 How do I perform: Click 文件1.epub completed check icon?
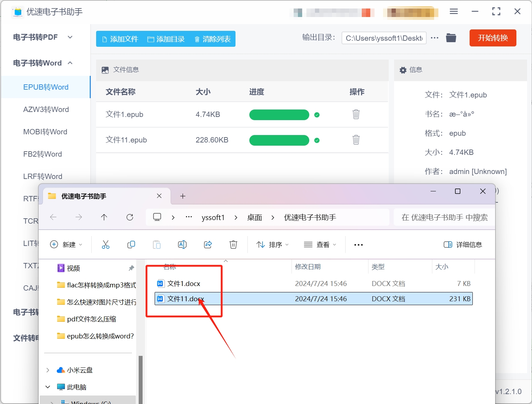(x=317, y=115)
